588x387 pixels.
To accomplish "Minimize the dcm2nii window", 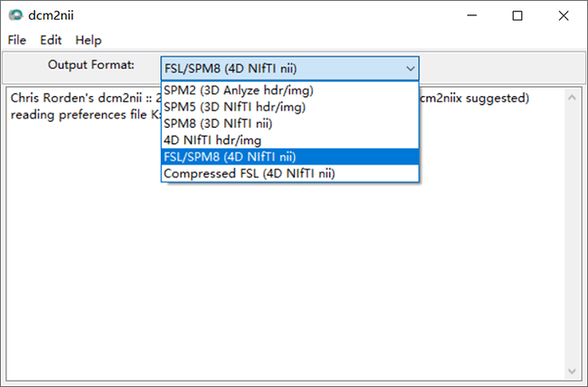I will click(x=471, y=15).
